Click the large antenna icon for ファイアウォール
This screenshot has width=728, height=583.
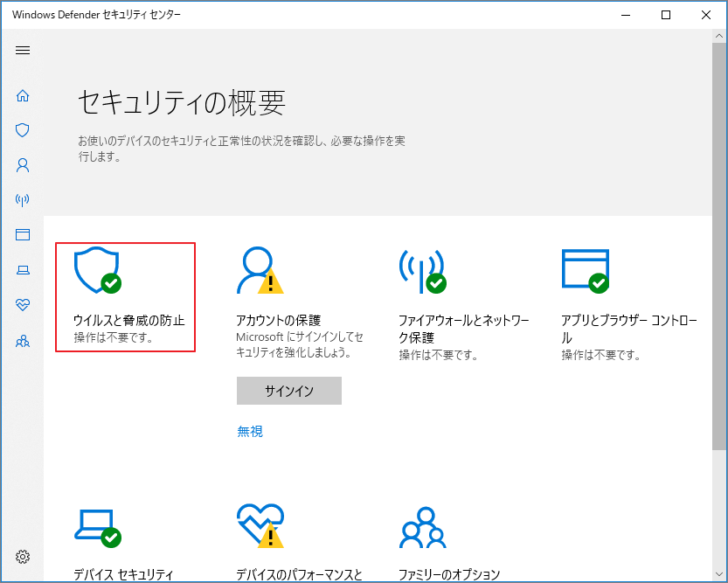(422, 272)
